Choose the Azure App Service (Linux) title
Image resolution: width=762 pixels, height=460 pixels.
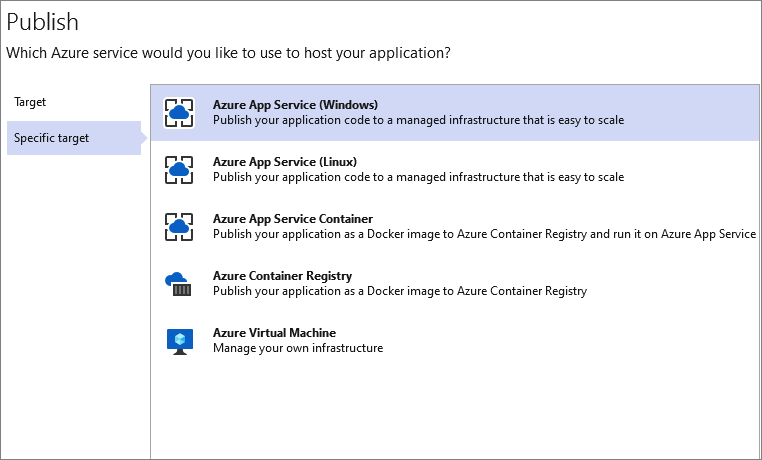coord(285,161)
